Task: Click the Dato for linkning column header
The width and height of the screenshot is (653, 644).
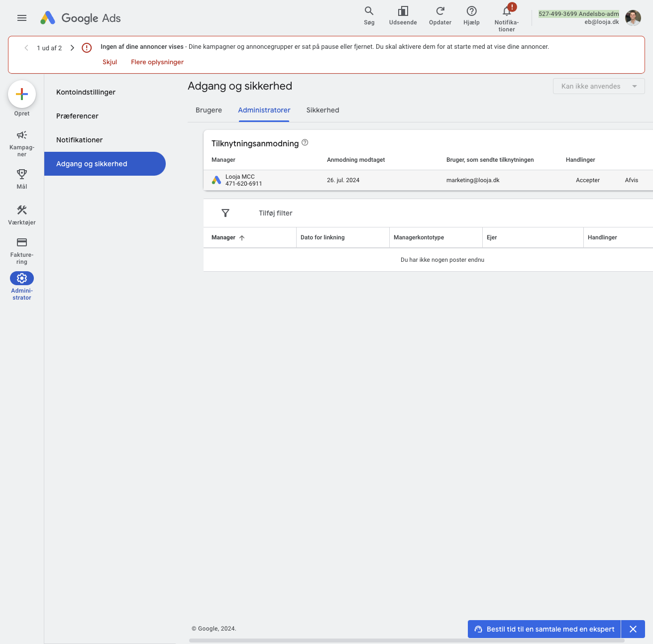Action: point(323,237)
